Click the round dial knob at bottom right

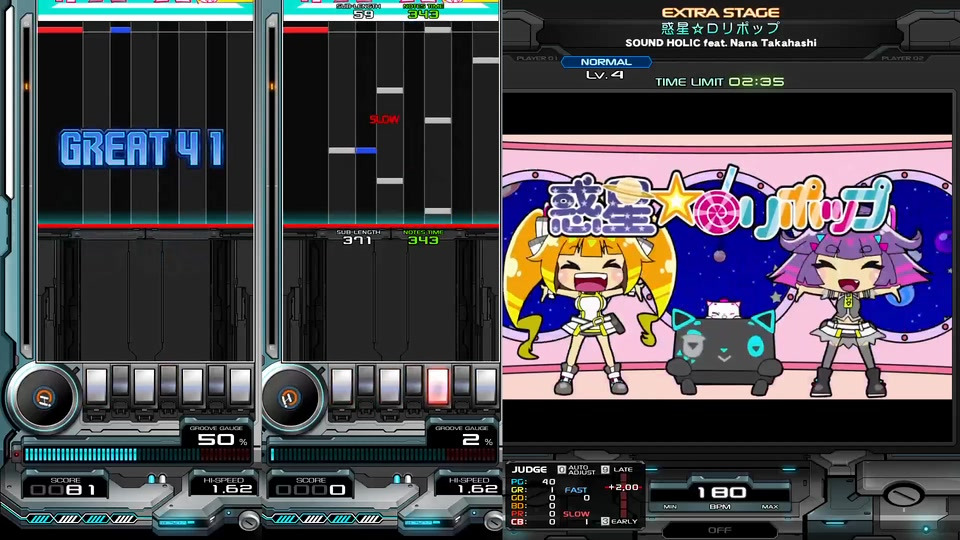tap(904, 495)
